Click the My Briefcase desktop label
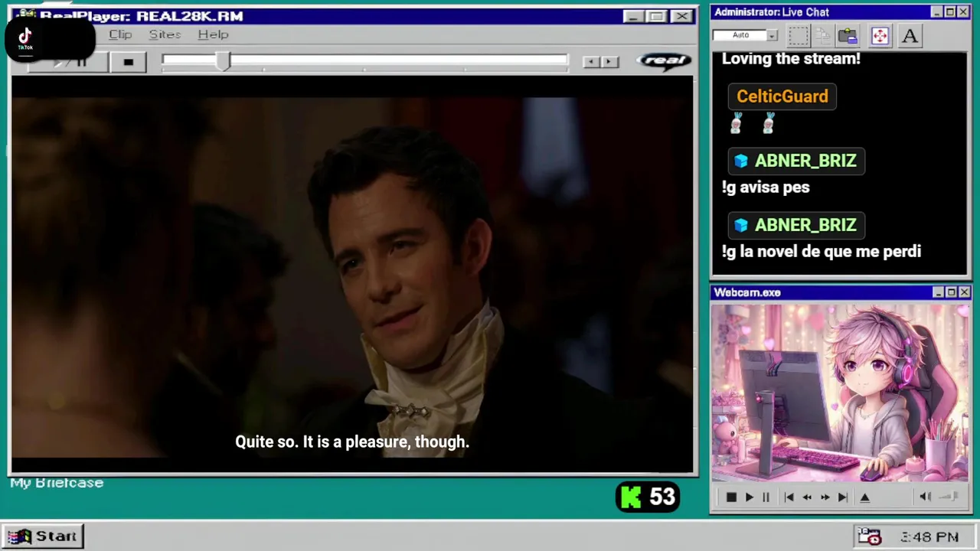The width and height of the screenshot is (980, 551). 57,483
